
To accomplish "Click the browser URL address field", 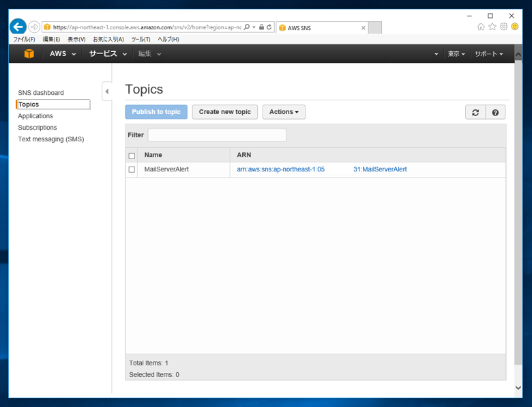I will click(x=147, y=27).
